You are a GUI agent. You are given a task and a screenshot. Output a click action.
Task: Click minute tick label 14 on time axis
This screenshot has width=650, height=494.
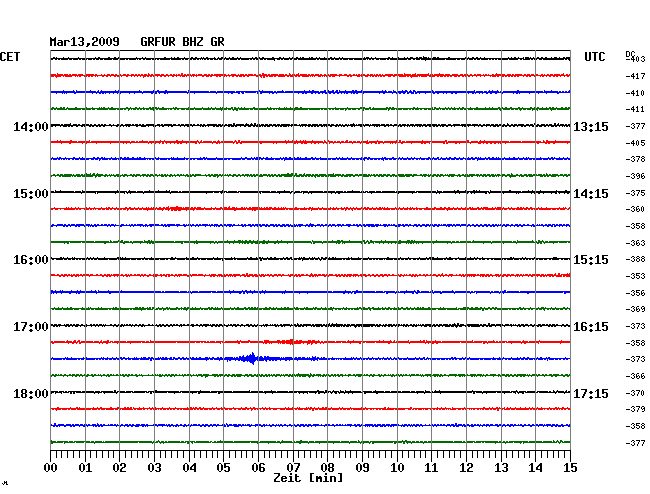point(535,467)
